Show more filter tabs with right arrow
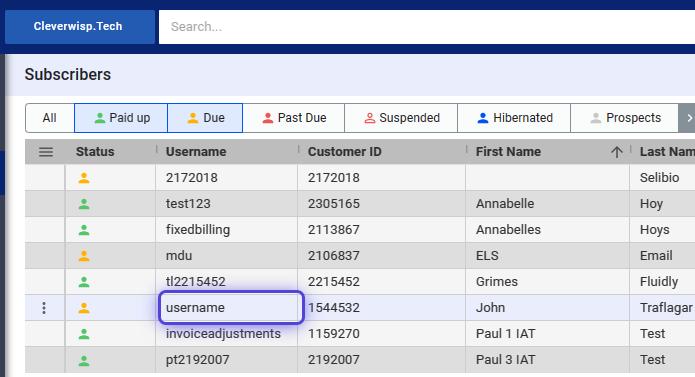Screen dimensions: 695x377 688,118
